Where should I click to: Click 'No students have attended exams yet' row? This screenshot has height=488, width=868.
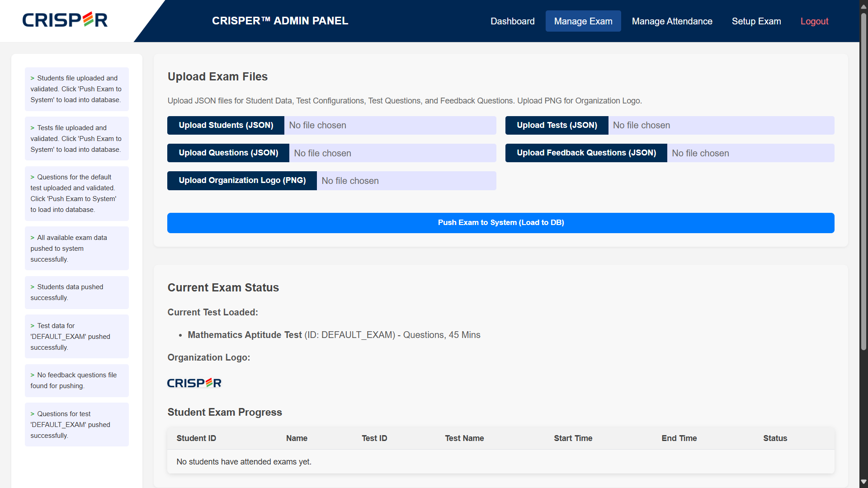click(x=500, y=462)
